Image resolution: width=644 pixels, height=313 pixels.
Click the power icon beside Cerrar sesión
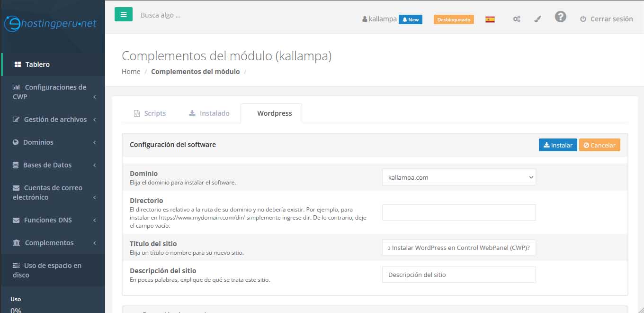pyautogui.click(x=583, y=19)
